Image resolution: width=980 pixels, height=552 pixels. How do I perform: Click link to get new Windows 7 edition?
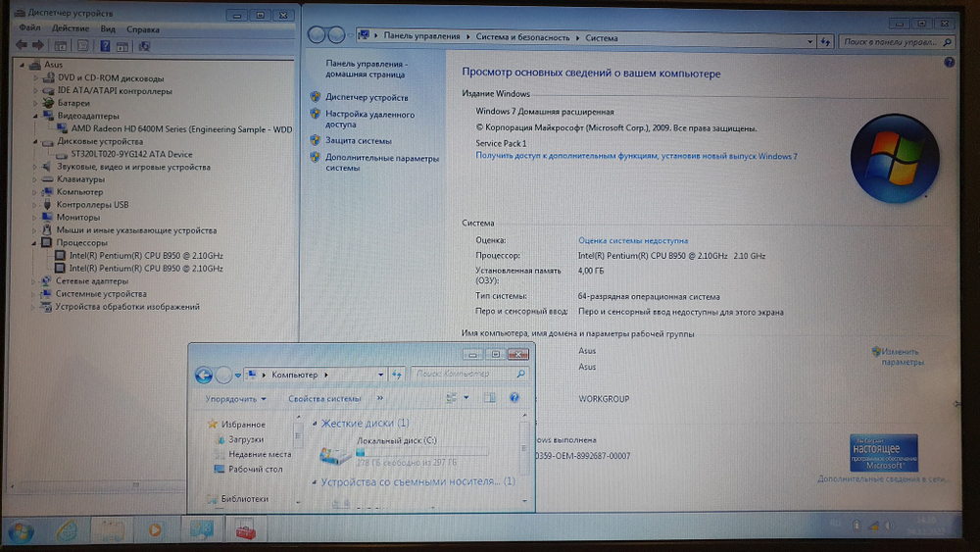(x=636, y=156)
